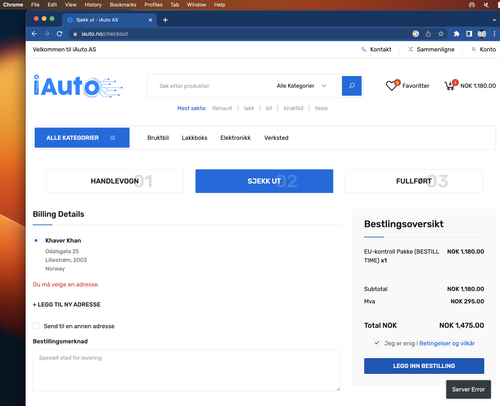
Task: Open the Bookmarks menu in menu bar
Action: click(123, 5)
